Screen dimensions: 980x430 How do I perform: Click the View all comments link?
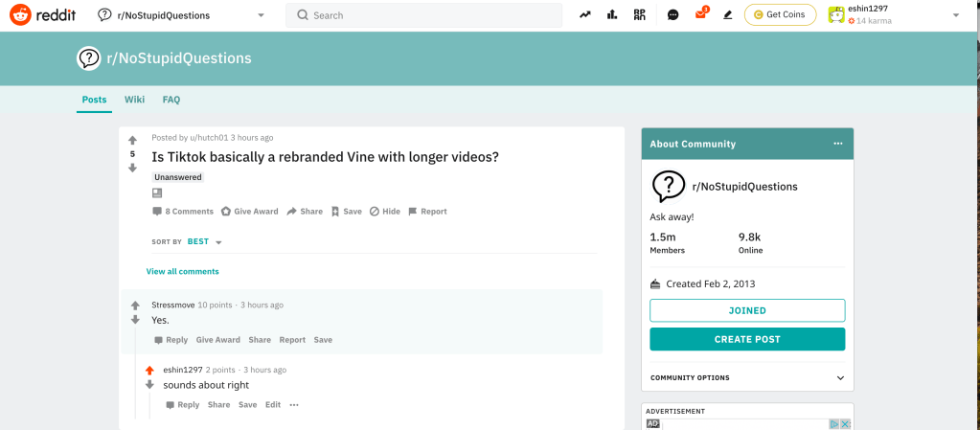182,272
